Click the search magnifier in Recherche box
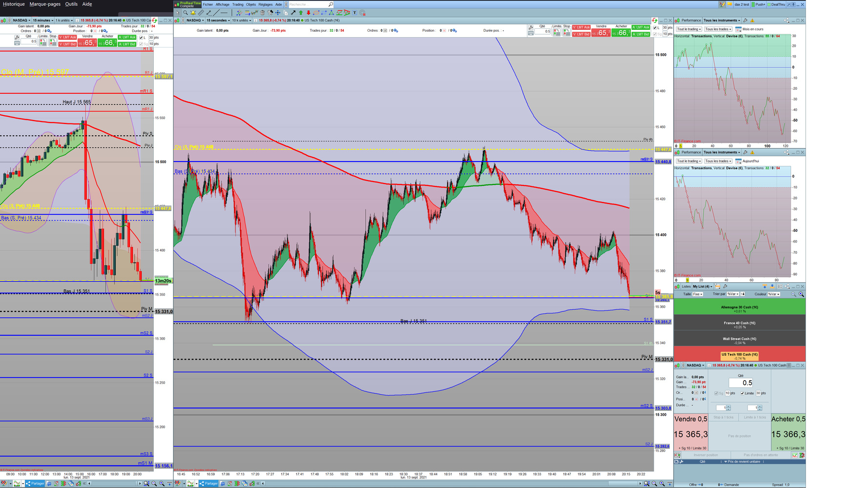The width and height of the screenshot is (868, 488). click(331, 4)
